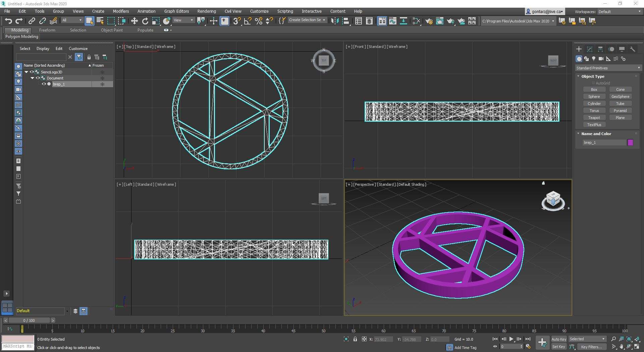Click the Torus object button
This screenshot has width=644, height=352.
pyautogui.click(x=594, y=111)
